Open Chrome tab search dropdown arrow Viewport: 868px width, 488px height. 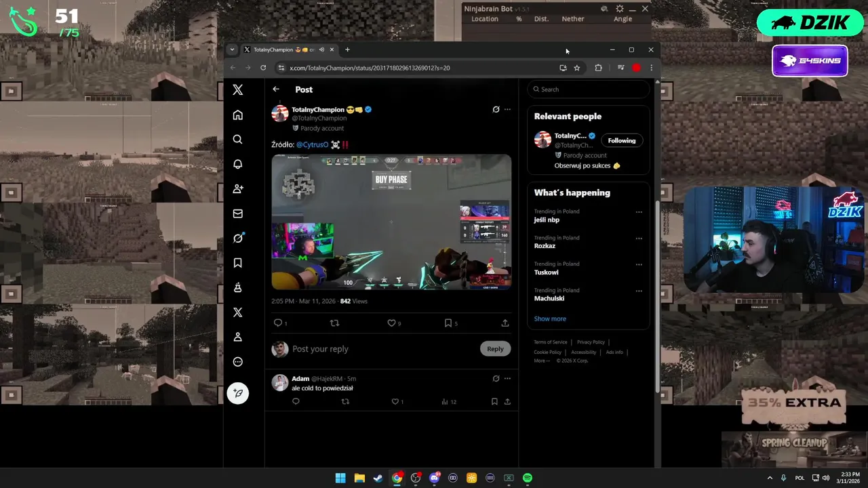coord(232,49)
